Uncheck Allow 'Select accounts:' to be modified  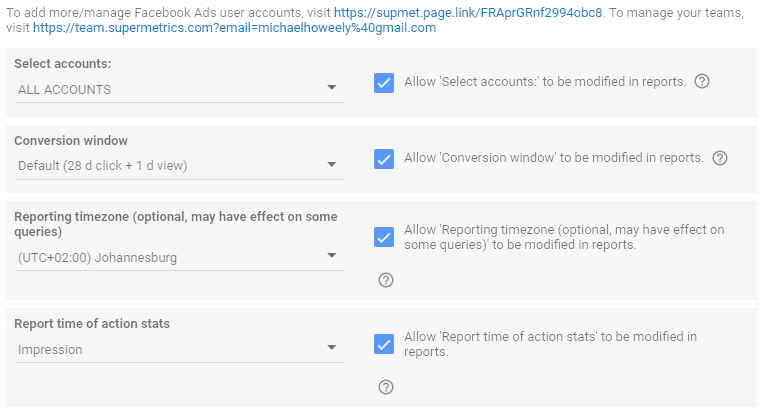point(383,82)
